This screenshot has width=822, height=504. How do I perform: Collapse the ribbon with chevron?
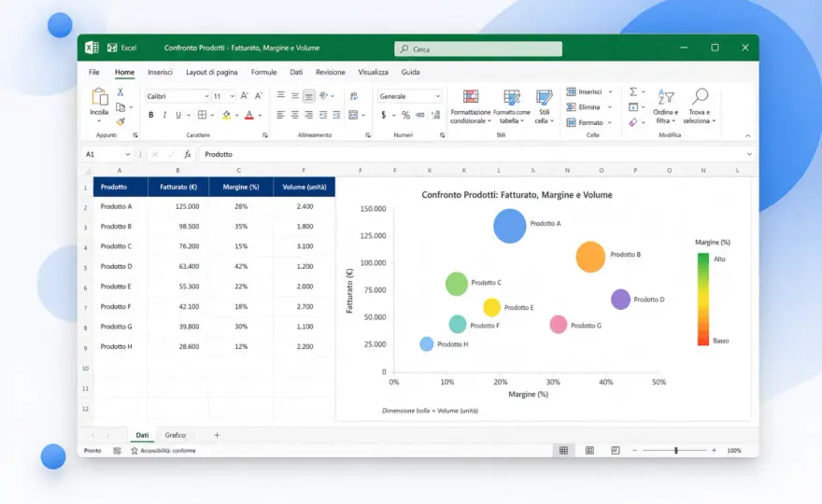(x=747, y=135)
